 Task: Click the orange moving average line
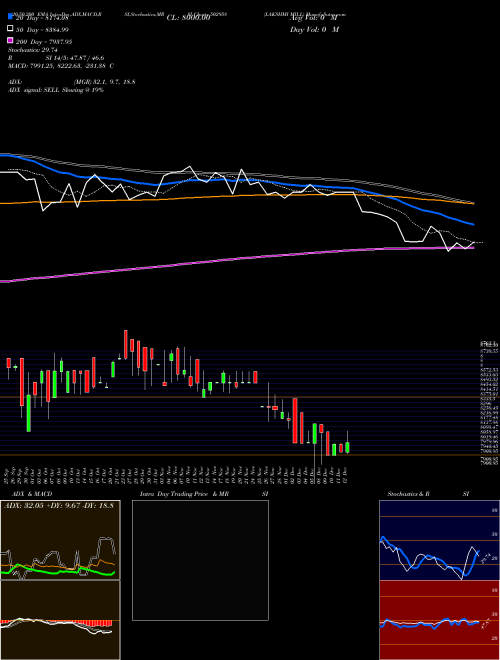(236, 196)
